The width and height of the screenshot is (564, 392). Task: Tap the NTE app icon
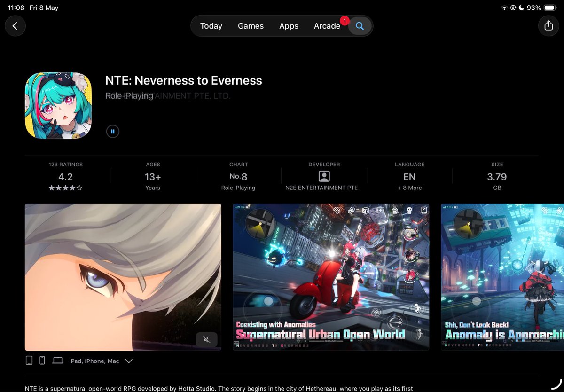[x=58, y=105]
